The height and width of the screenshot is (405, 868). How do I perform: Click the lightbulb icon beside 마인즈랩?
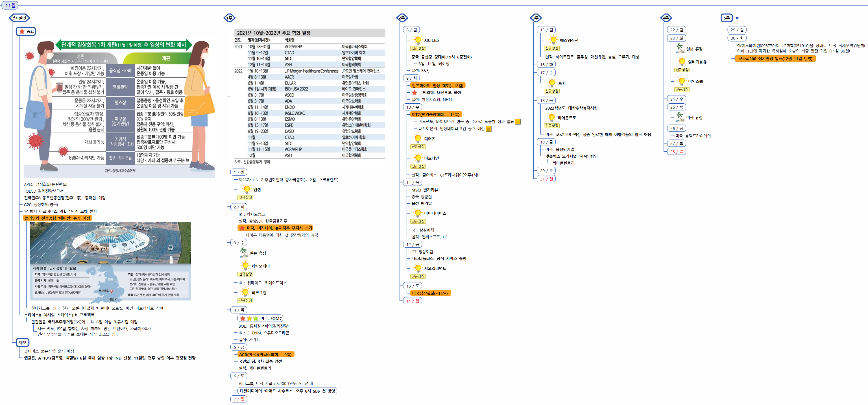(x=682, y=81)
